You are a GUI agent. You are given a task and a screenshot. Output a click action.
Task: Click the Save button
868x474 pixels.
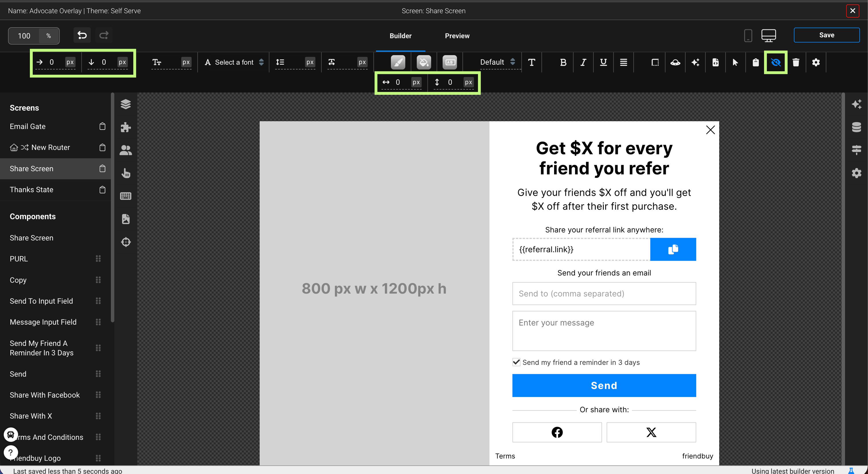[826, 35]
